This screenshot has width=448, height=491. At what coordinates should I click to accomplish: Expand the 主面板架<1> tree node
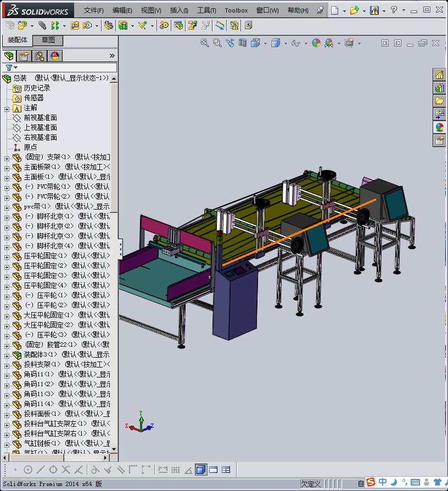[x=7, y=168]
